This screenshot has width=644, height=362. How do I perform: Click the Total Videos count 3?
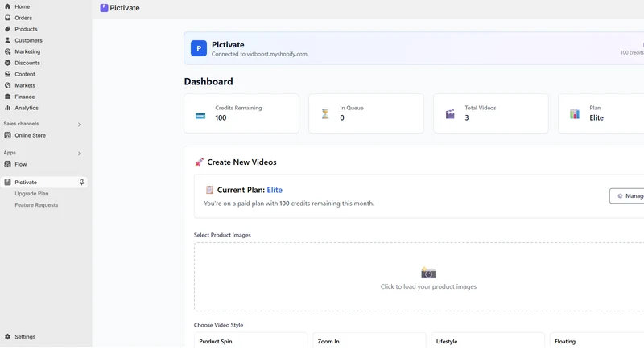click(x=467, y=117)
